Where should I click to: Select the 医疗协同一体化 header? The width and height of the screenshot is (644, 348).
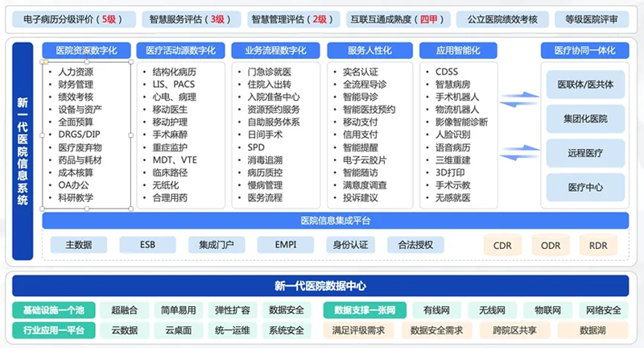tap(584, 50)
